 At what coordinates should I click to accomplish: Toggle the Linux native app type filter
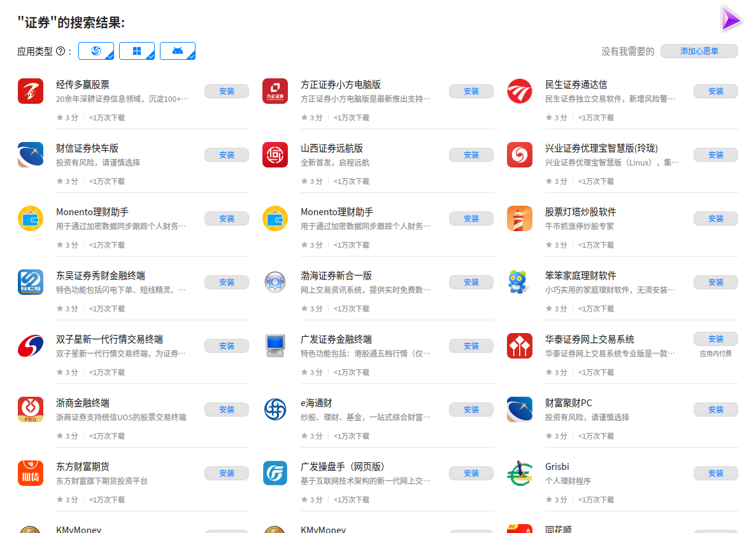[x=96, y=51]
